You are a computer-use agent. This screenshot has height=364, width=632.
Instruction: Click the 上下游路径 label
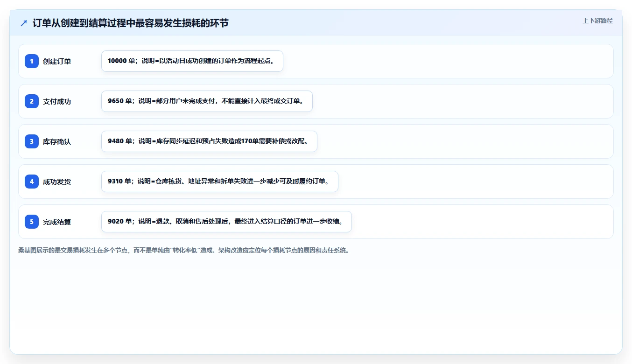(597, 21)
